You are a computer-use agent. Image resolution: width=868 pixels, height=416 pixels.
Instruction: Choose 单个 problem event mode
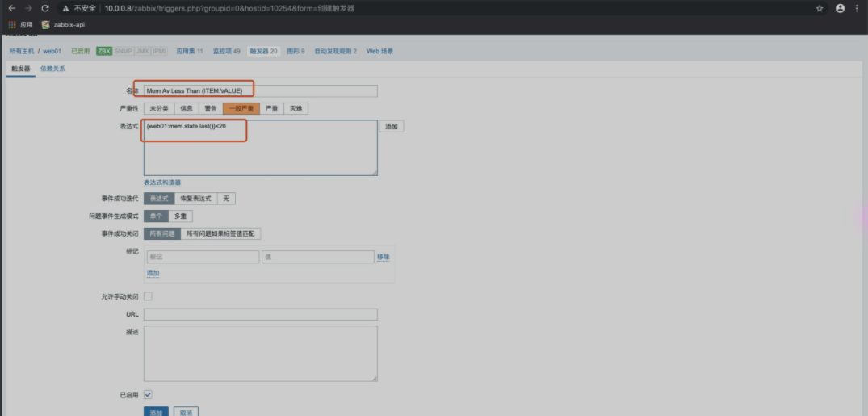156,216
